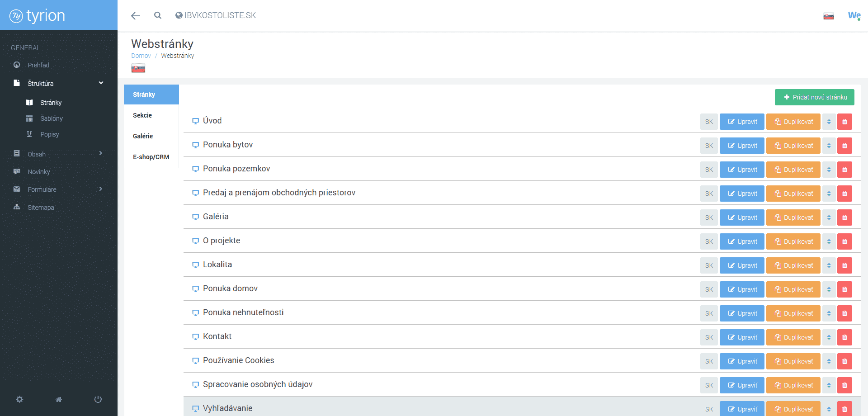The height and width of the screenshot is (416, 868).
Task: Switch to the Sekcie tab
Action: tap(142, 115)
